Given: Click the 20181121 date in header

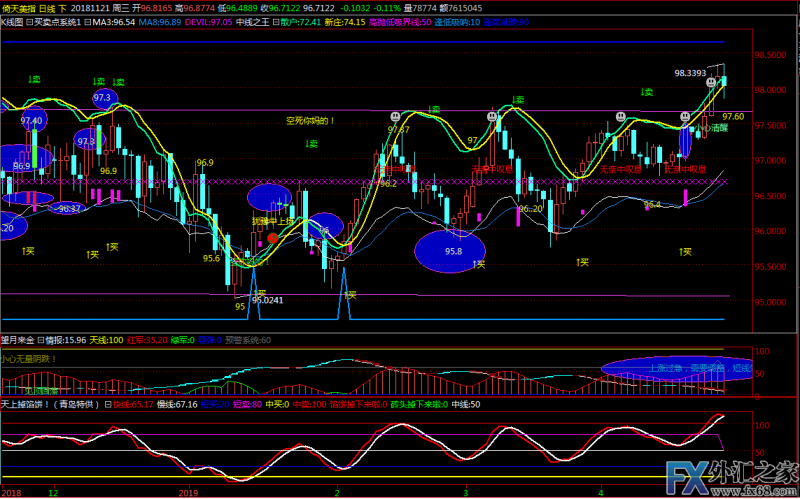Looking at the screenshot, I should point(88,8).
